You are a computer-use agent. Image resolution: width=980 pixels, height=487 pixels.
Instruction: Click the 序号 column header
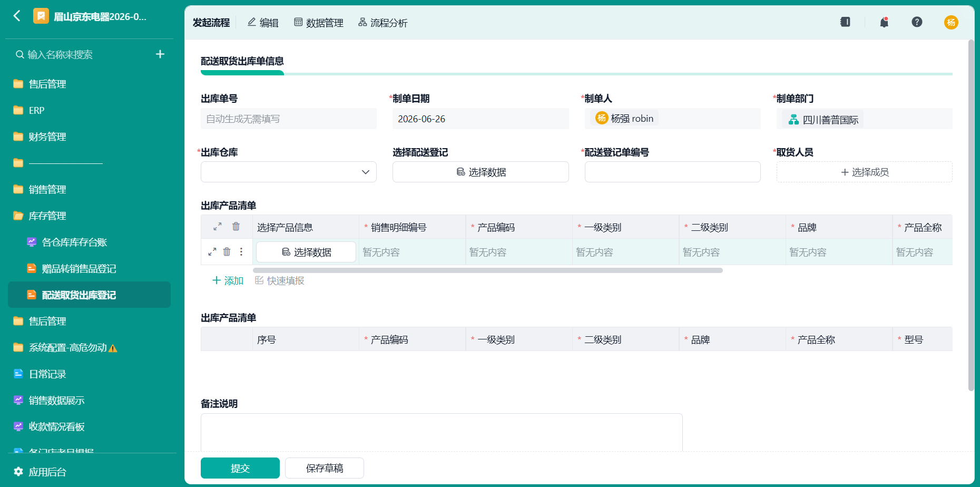[306, 339]
